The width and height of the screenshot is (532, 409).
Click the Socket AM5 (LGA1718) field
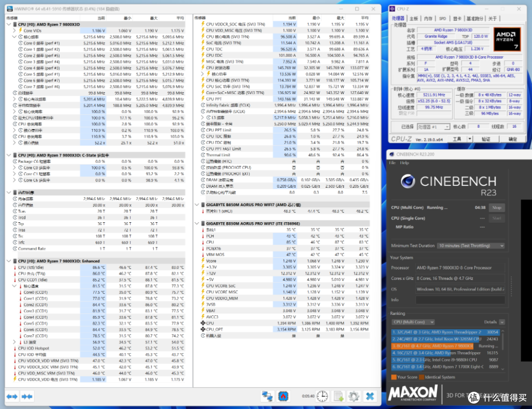pyautogui.click(x=453, y=42)
